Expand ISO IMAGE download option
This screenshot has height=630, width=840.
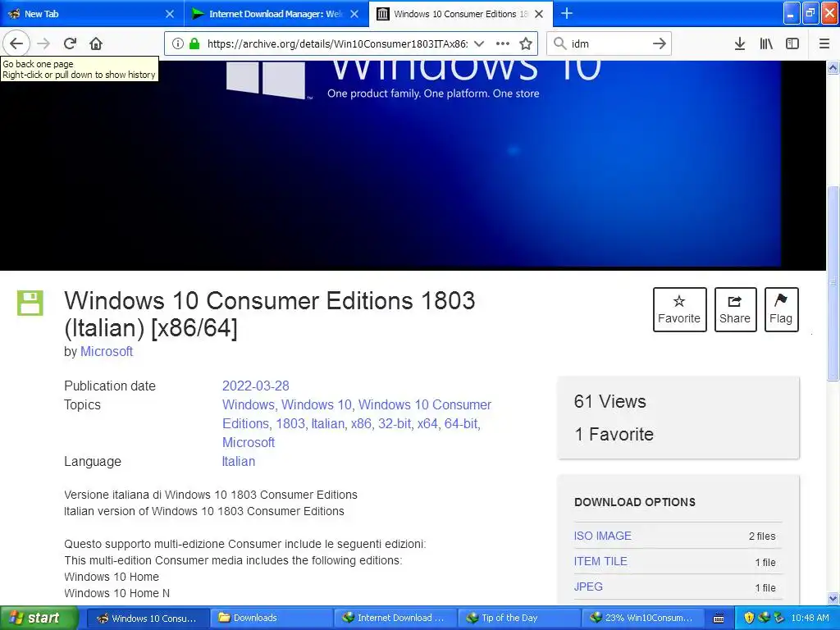pos(602,536)
